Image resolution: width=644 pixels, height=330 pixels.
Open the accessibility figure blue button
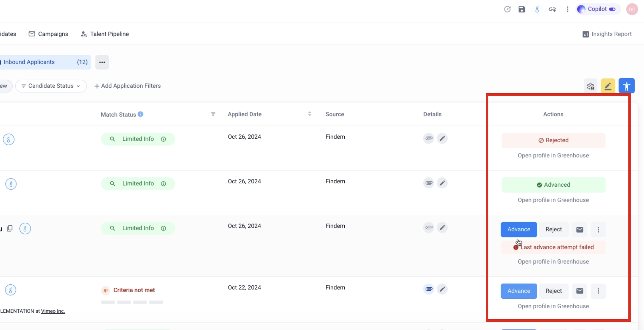pos(626,86)
